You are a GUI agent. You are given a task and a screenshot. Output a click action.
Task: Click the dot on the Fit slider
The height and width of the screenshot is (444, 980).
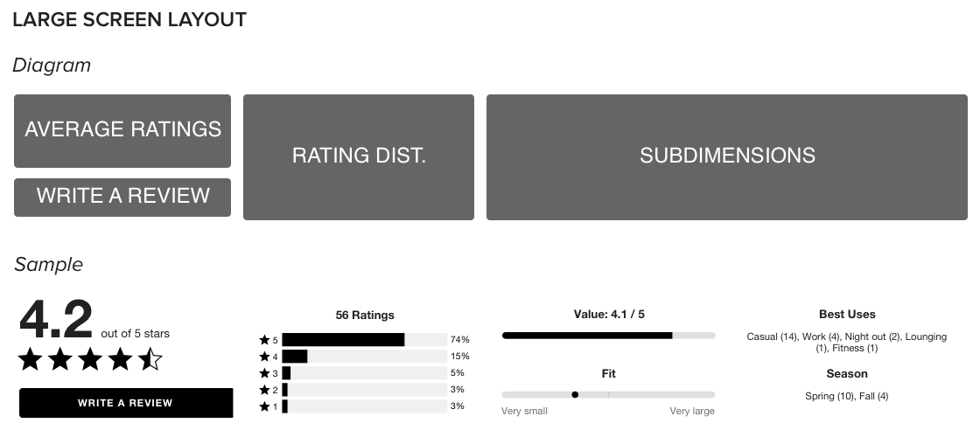(575, 394)
